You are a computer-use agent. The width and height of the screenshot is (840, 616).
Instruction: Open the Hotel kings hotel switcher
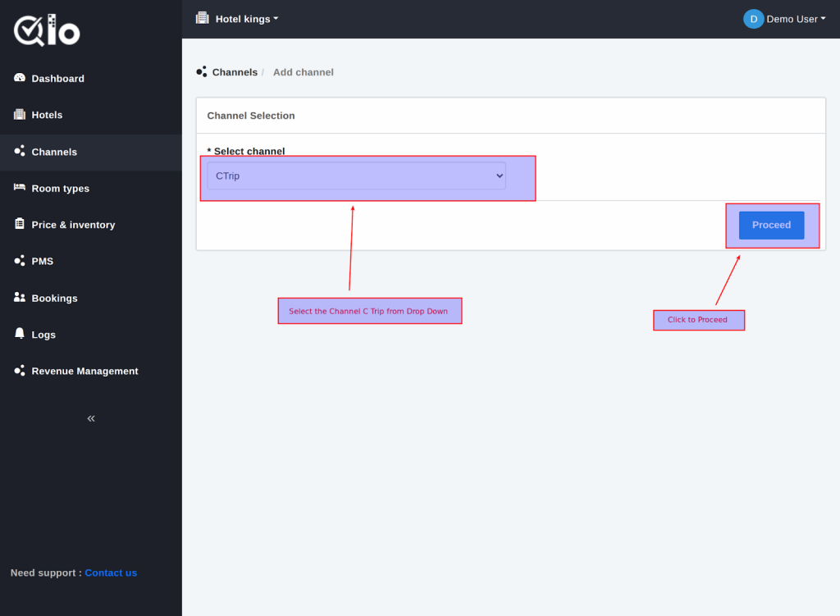pos(238,19)
